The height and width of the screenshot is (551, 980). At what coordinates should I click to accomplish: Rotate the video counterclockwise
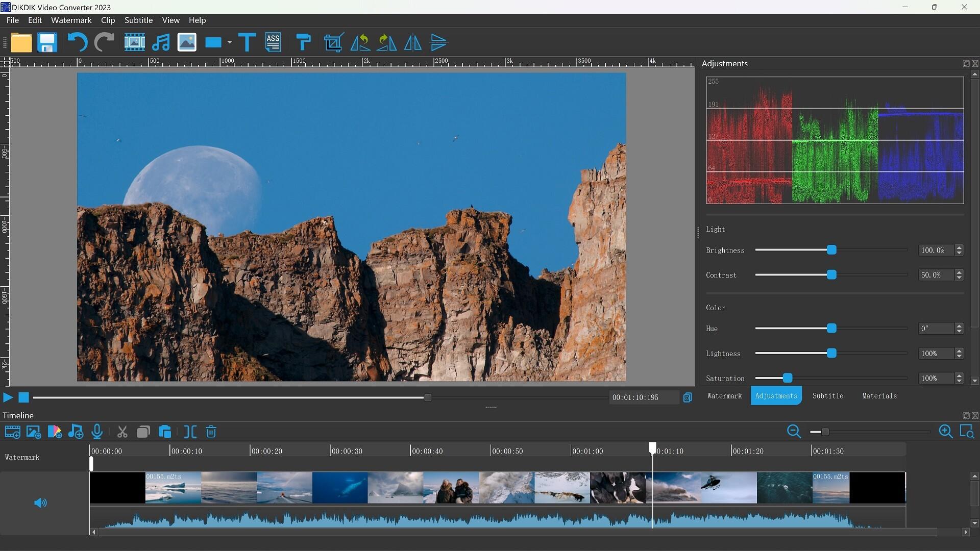(x=360, y=42)
